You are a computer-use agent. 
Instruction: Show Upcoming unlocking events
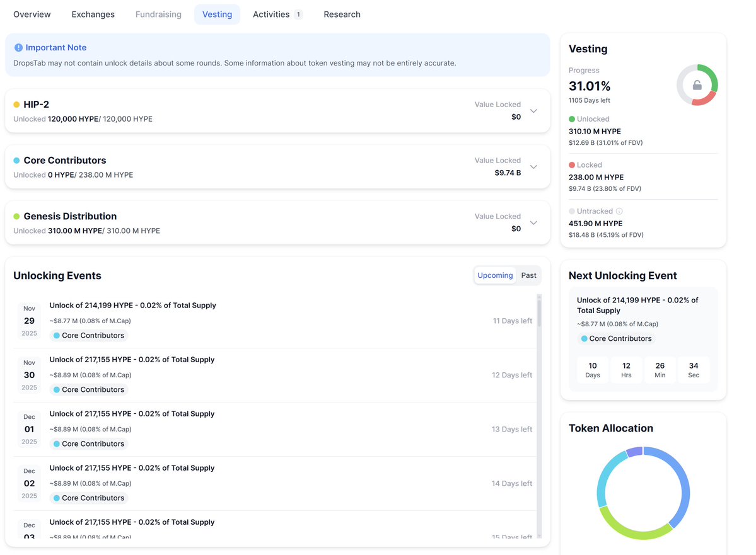coord(495,275)
